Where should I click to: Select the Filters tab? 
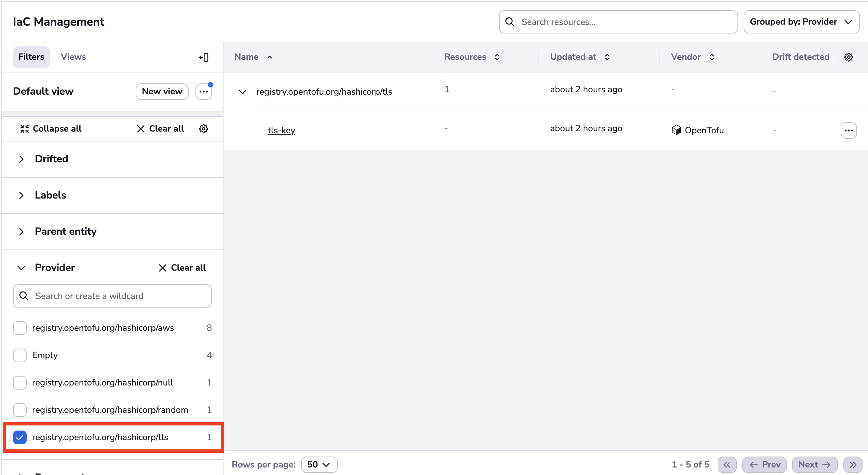pyautogui.click(x=31, y=57)
